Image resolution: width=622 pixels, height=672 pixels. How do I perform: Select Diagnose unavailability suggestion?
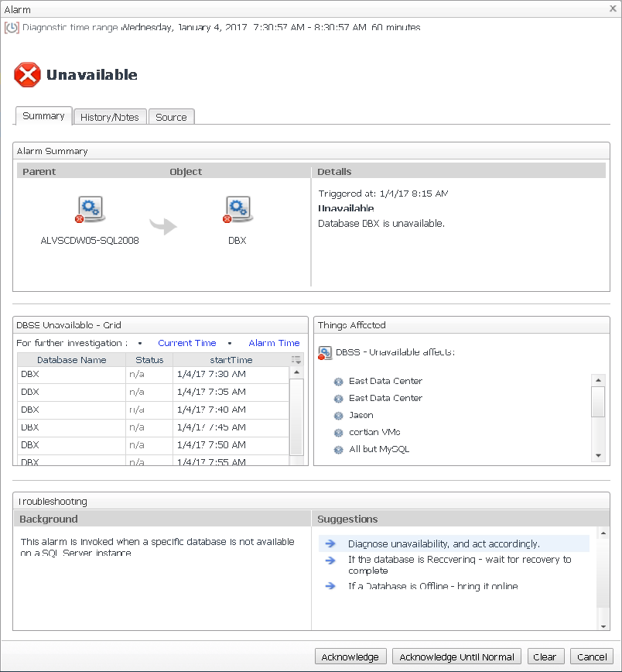pos(443,543)
